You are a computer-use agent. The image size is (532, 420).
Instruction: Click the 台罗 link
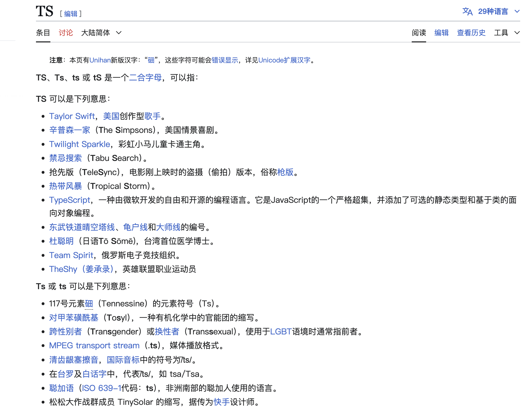click(66, 374)
